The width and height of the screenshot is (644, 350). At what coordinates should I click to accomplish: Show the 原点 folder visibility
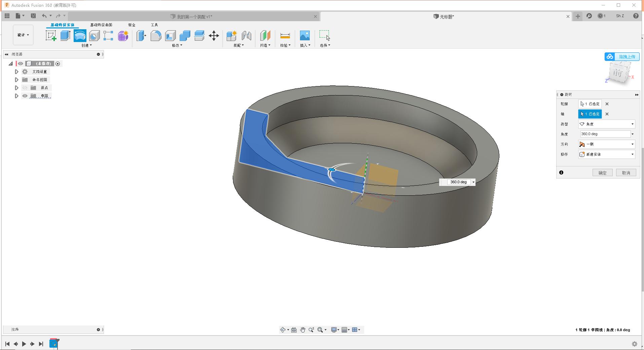pos(25,88)
